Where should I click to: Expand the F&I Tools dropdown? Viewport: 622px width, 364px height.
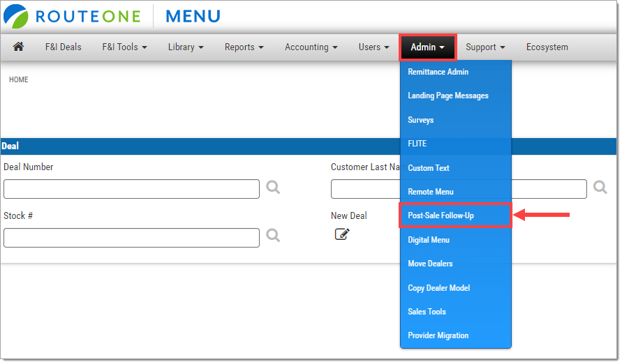click(124, 47)
